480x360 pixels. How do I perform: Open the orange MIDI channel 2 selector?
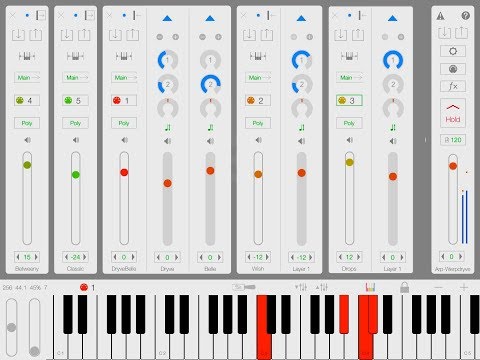(258, 100)
